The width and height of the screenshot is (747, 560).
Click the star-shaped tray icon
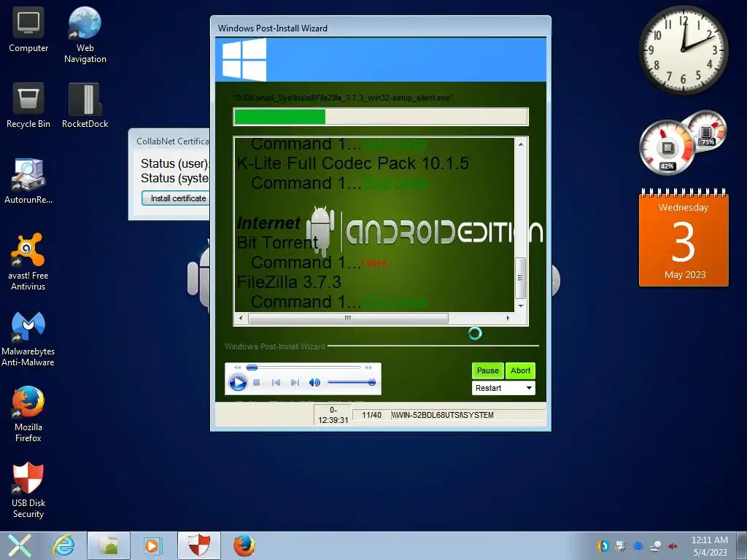click(x=620, y=546)
